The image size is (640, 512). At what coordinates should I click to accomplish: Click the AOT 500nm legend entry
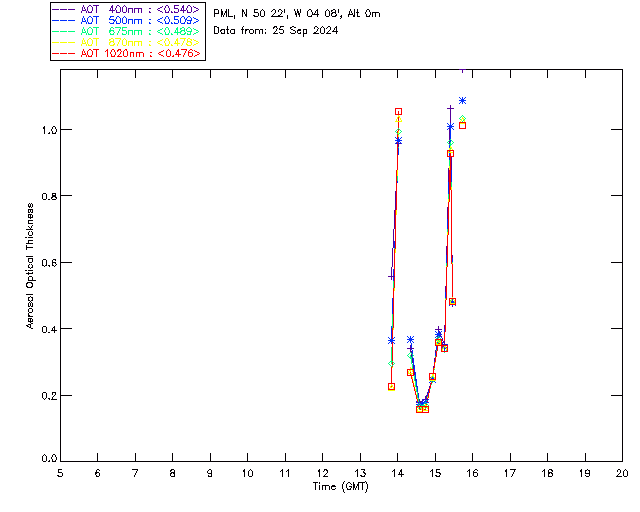tap(127, 20)
